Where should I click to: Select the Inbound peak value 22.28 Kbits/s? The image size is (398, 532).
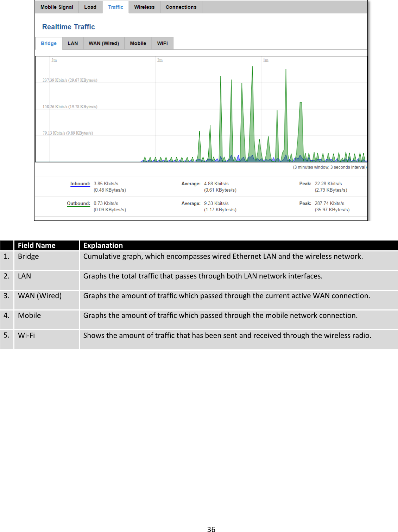(x=328, y=184)
